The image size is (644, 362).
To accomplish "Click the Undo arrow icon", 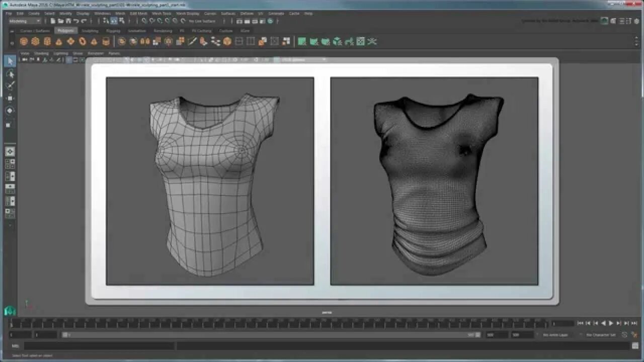I will (76, 21).
